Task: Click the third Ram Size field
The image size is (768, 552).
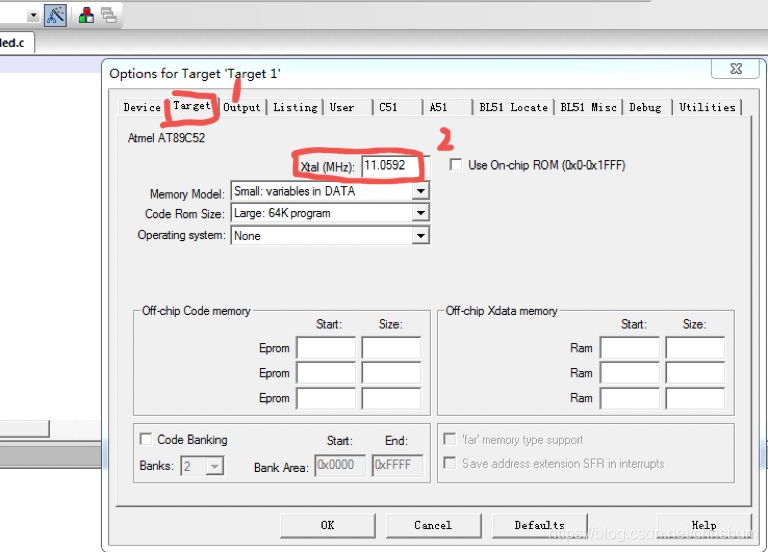Action: point(695,398)
